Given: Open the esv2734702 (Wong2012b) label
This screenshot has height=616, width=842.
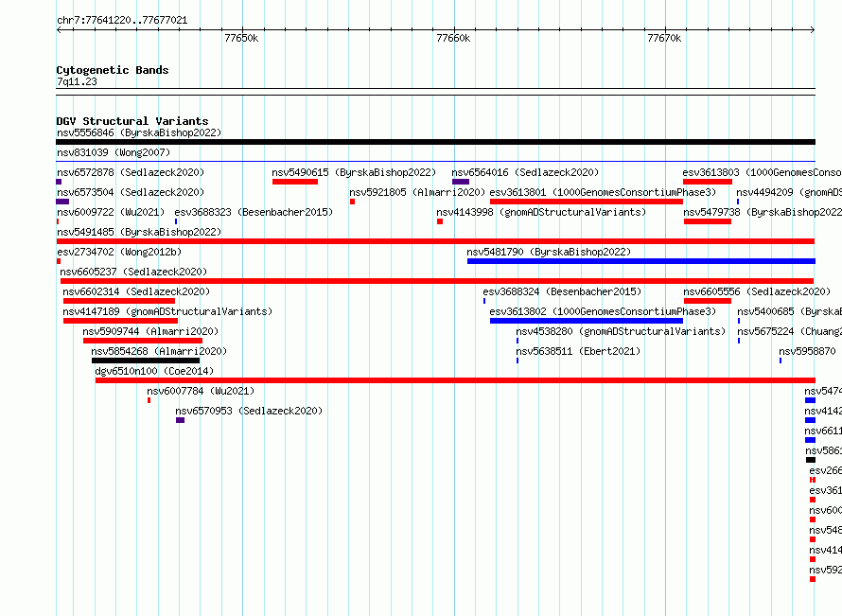Looking at the screenshot, I should coord(119,252).
